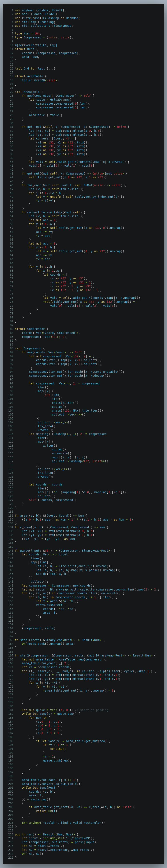Click the line 'use std::cmp::Ordering;'
Viewport: 167px width, 868px height.
pos(35,22)
